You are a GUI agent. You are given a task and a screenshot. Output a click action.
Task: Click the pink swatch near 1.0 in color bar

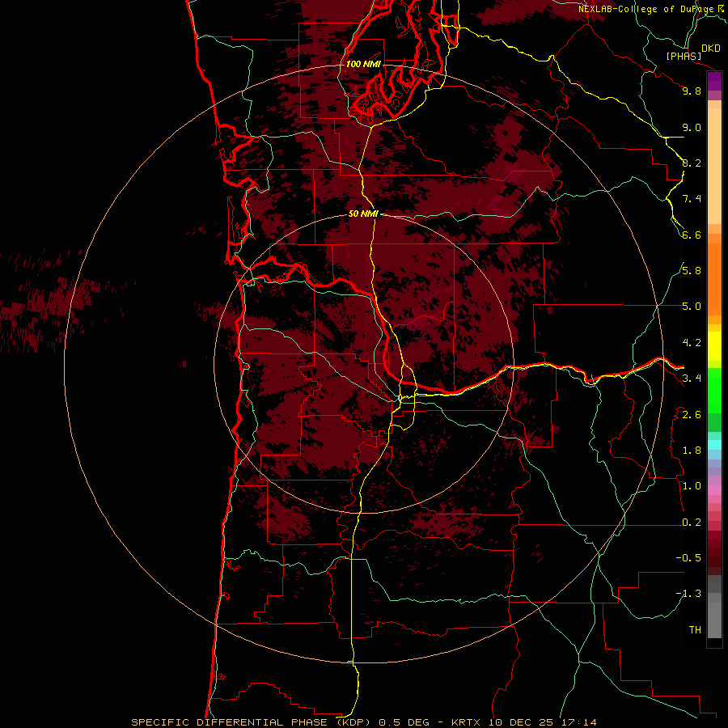(x=714, y=490)
